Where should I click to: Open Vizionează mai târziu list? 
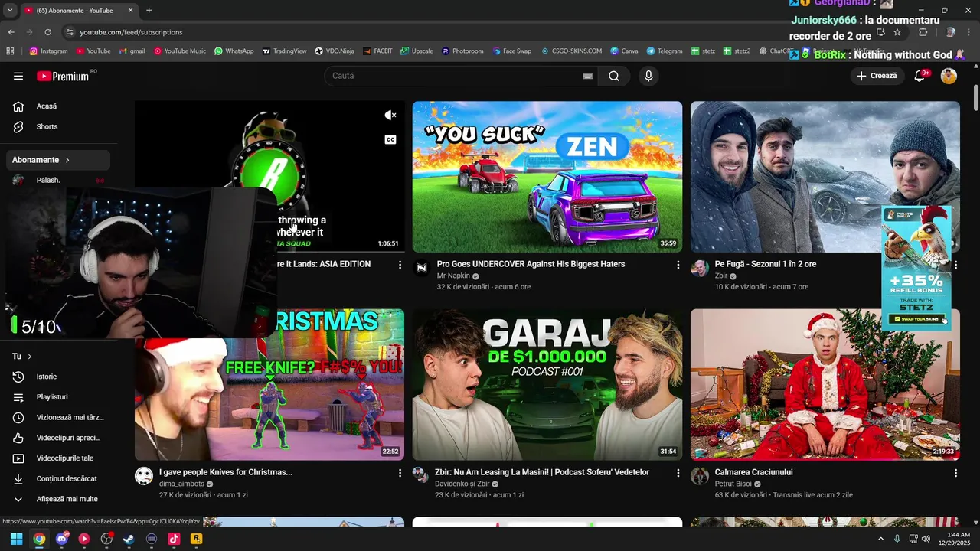click(60, 417)
